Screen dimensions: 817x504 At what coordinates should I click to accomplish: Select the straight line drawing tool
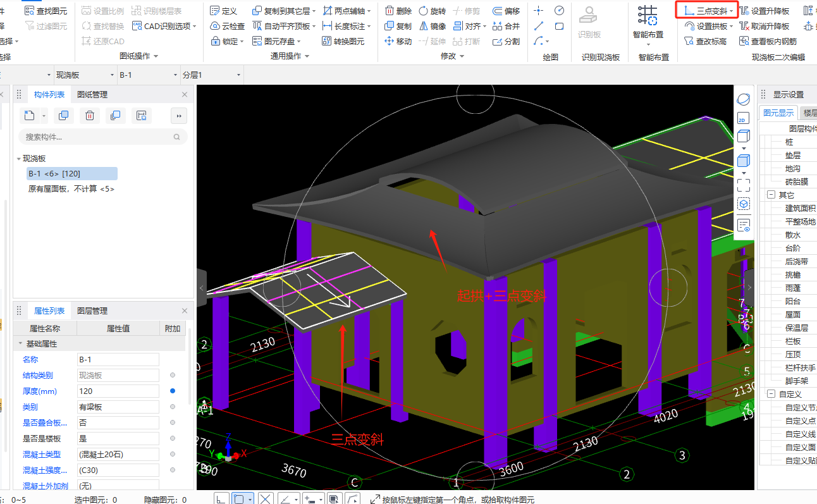coord(539,26)
